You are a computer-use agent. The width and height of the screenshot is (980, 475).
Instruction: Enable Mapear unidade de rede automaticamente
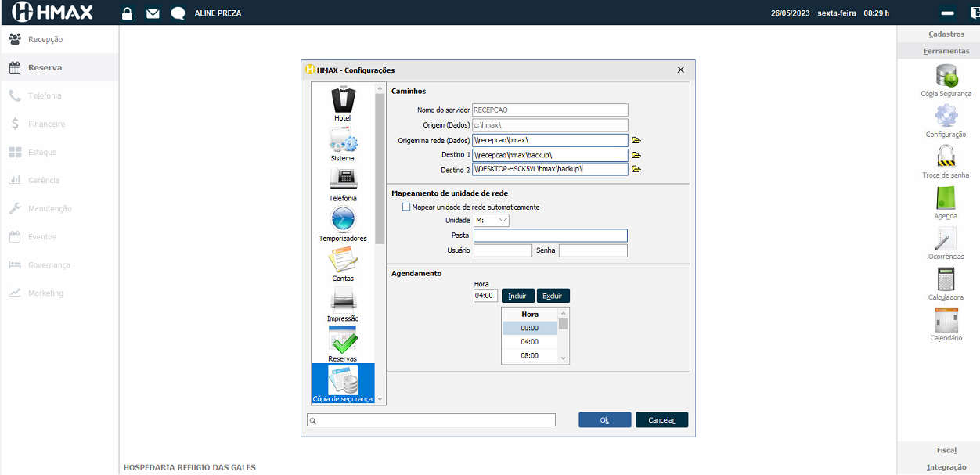(406, 207)
